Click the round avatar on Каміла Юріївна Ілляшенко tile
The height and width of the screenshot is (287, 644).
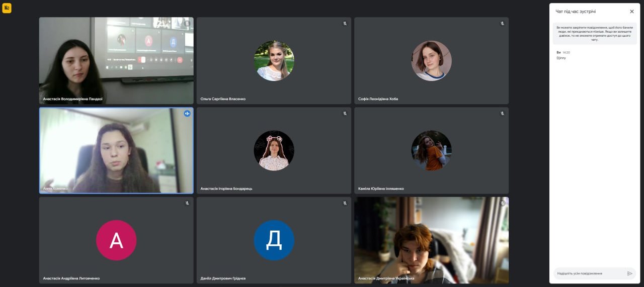(x=431, y=150)
